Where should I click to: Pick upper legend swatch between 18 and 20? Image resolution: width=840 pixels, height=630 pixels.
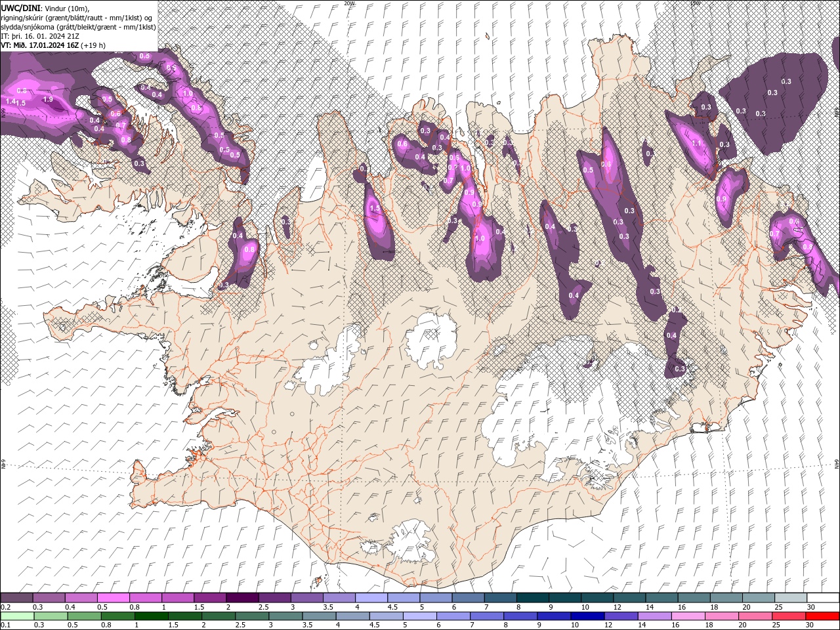726,598
